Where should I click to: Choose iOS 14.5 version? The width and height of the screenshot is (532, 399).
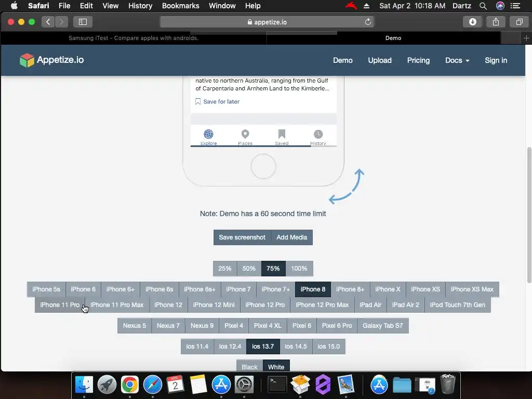point(296,347)
